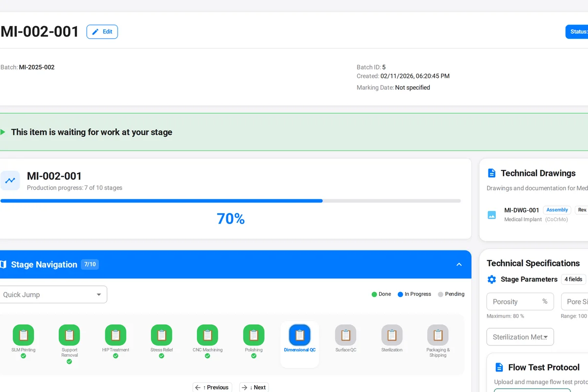This screenshot has width=588, height=392.
Task: Open the Sterilization stage icon
Action: point(392,335)
